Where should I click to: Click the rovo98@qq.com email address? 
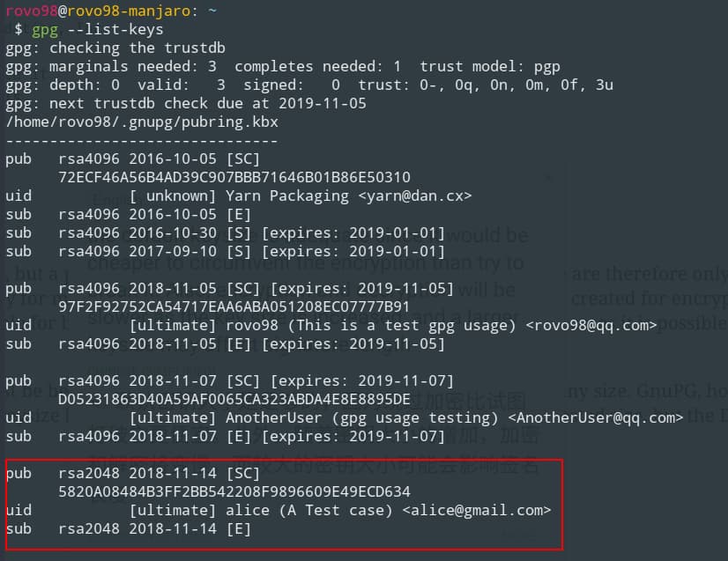coord(591,325)
